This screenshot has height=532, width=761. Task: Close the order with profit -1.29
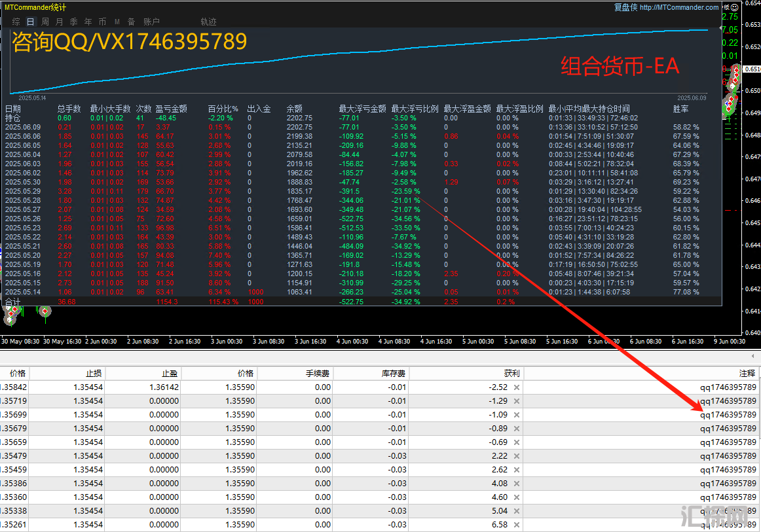coord(516,401)
